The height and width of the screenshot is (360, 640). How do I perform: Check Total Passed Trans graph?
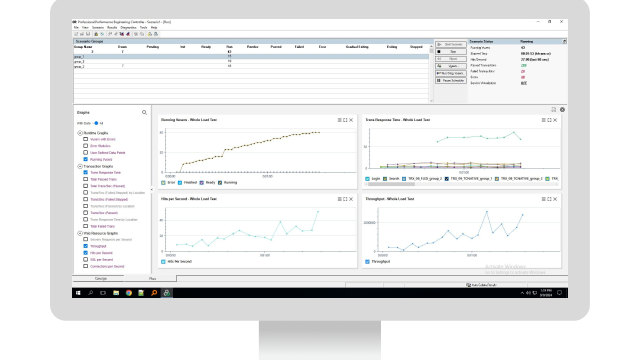85,179
